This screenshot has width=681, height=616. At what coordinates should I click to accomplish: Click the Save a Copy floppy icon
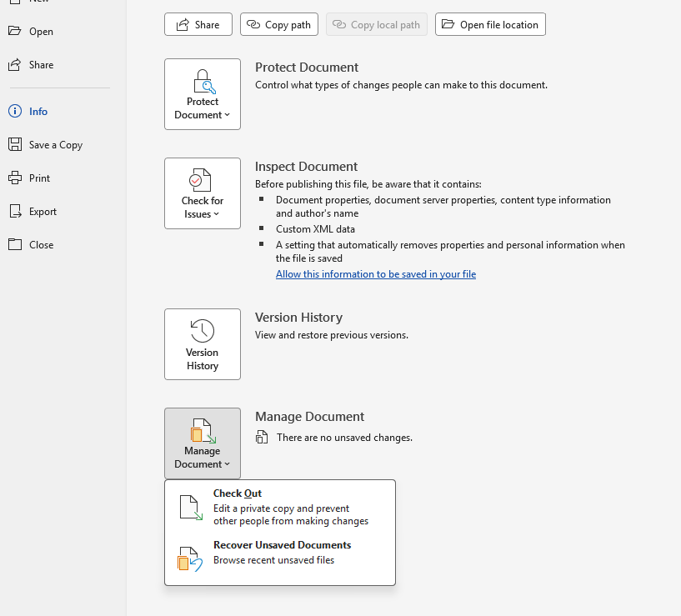(x=15, y=144)
